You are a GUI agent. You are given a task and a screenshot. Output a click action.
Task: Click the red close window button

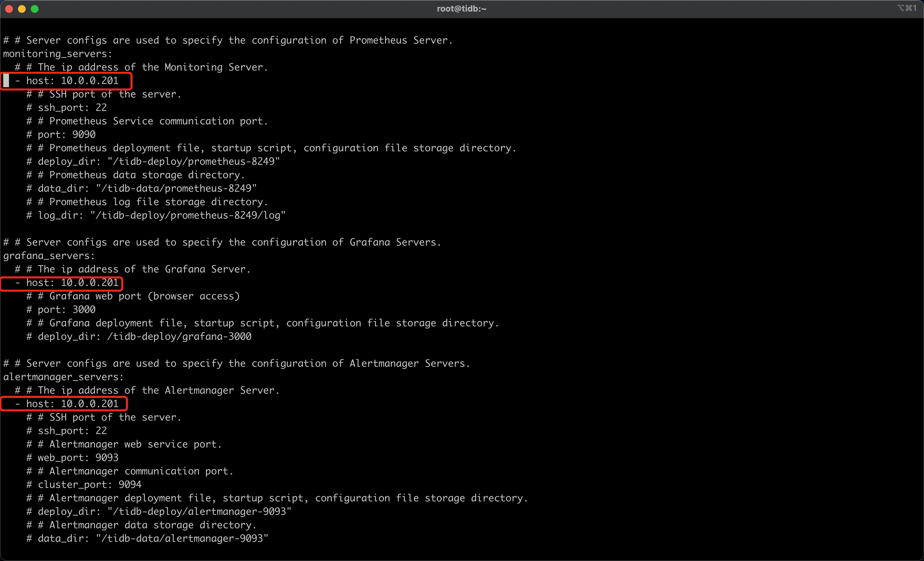[9, 9]
